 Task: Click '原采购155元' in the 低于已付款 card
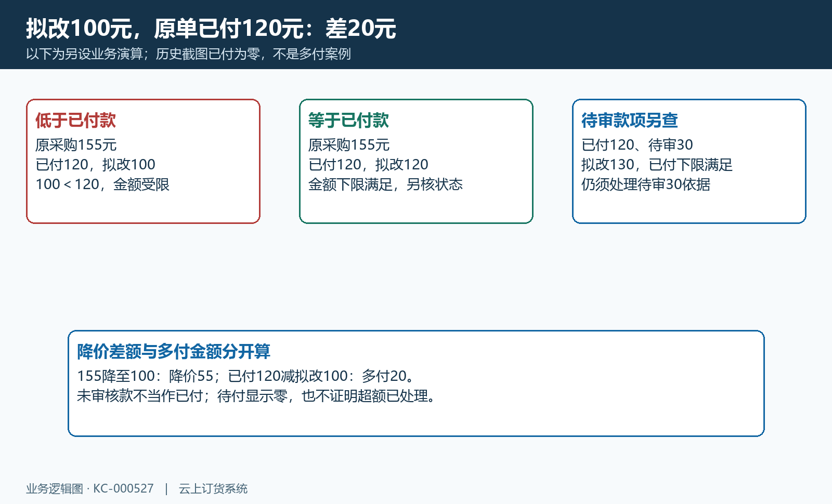tap(76, 145)
